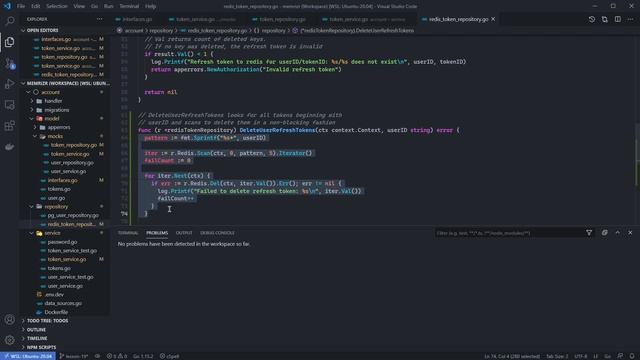This screenshot has height=360, width=640.
Task: Close the bottom panel
Action: (x=630, y=233)
